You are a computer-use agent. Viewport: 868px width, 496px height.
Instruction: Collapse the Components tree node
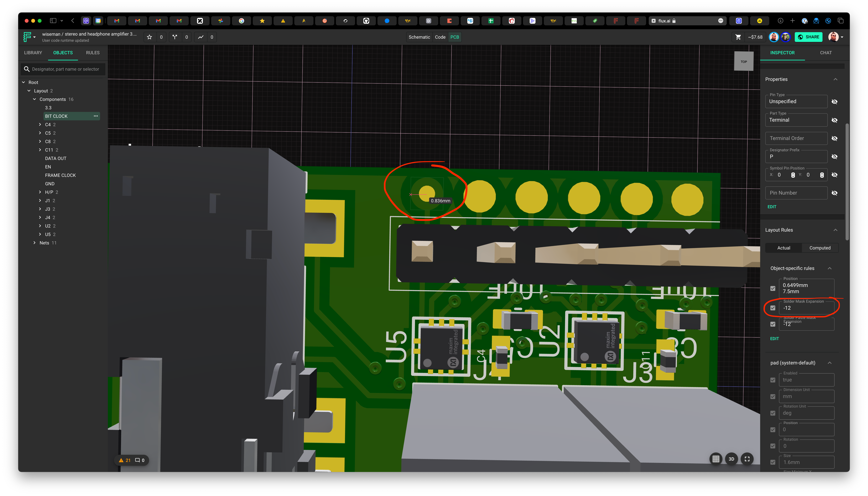tap(34, 99)
